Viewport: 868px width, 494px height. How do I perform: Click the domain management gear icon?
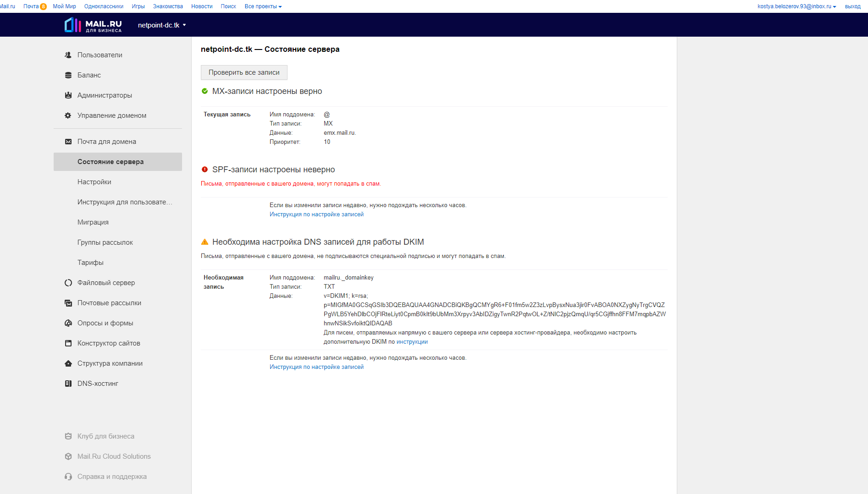coord(68,115)
